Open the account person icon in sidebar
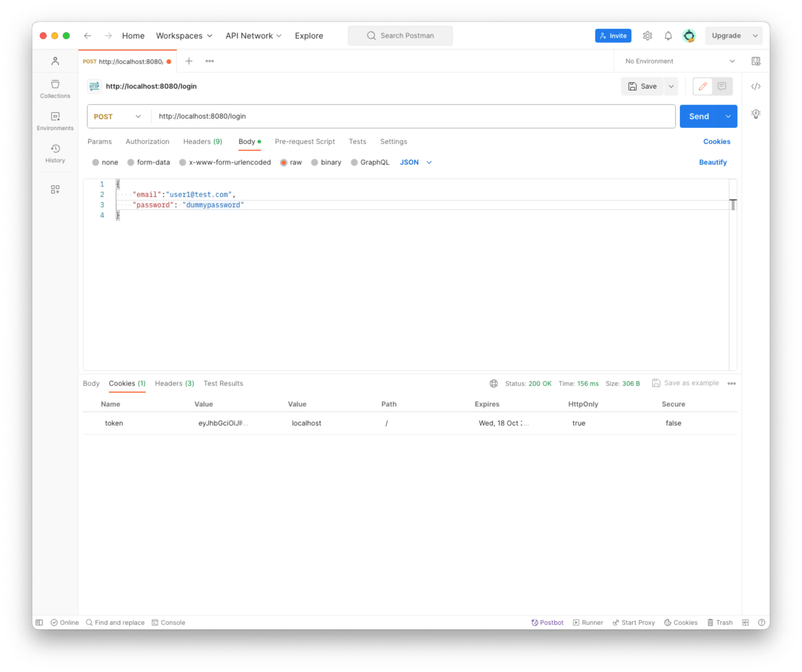The height and width of the screenshot is (672, 802). [x=55, y=61]
